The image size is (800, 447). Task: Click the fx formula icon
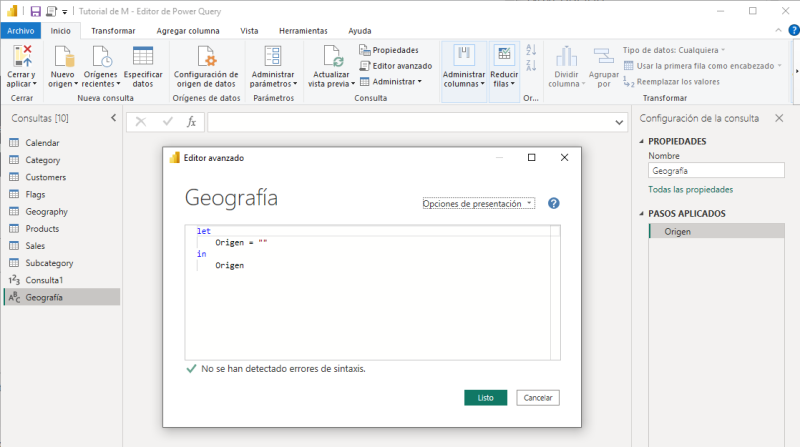tap(191, 122)
